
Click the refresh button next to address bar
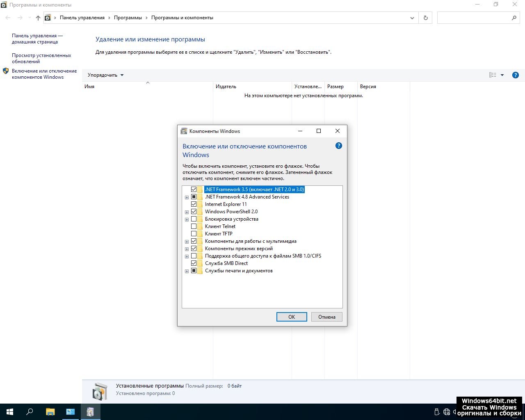tap(425, 18)
